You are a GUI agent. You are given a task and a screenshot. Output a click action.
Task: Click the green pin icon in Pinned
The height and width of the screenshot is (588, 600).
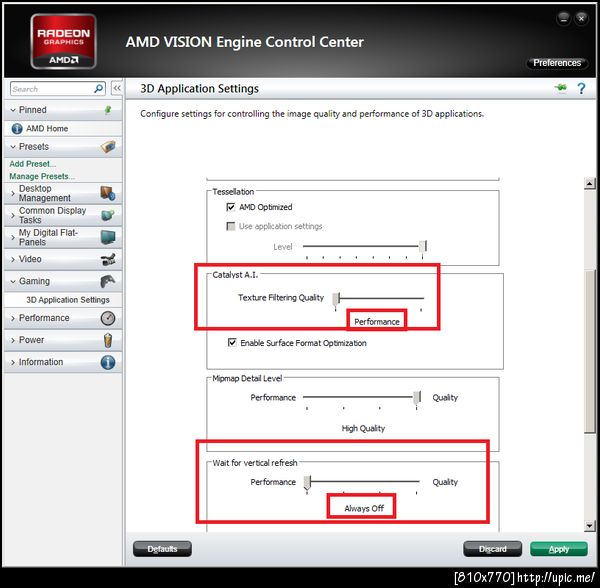click(x=108, y=110)
